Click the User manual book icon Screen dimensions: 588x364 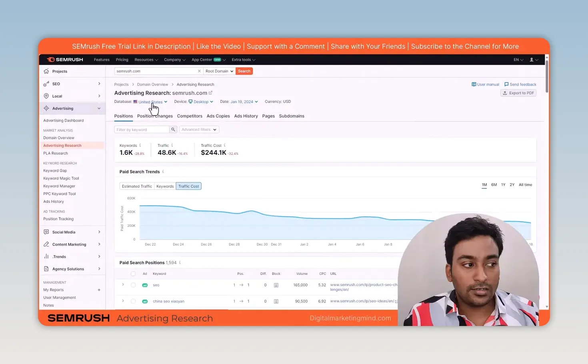coord(474,84)
